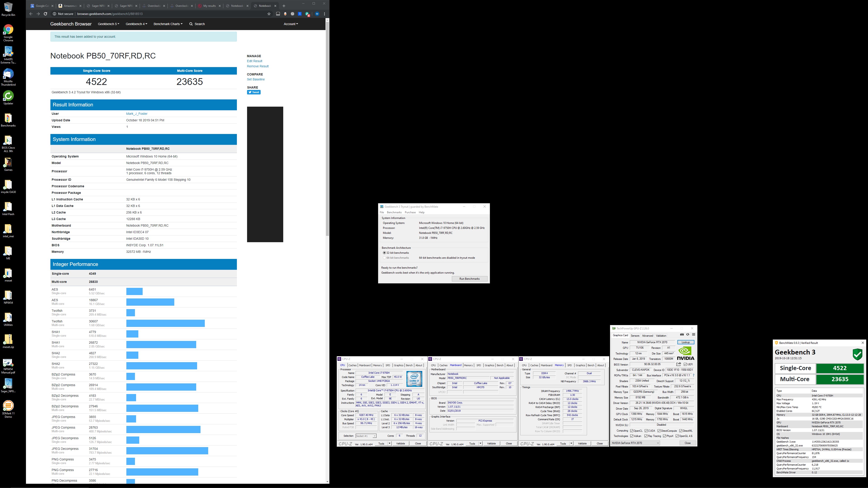
Task: Select the Updater desktop icon
Action: (x=8, y=98)
